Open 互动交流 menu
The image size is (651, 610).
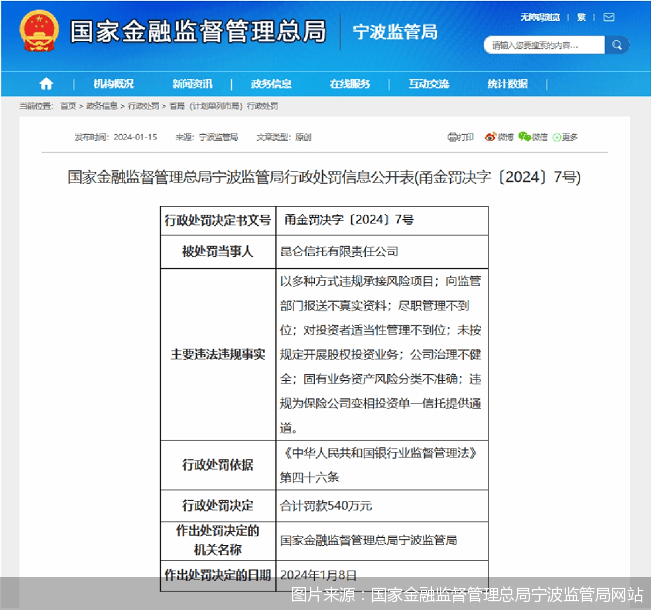pos(429,84)
